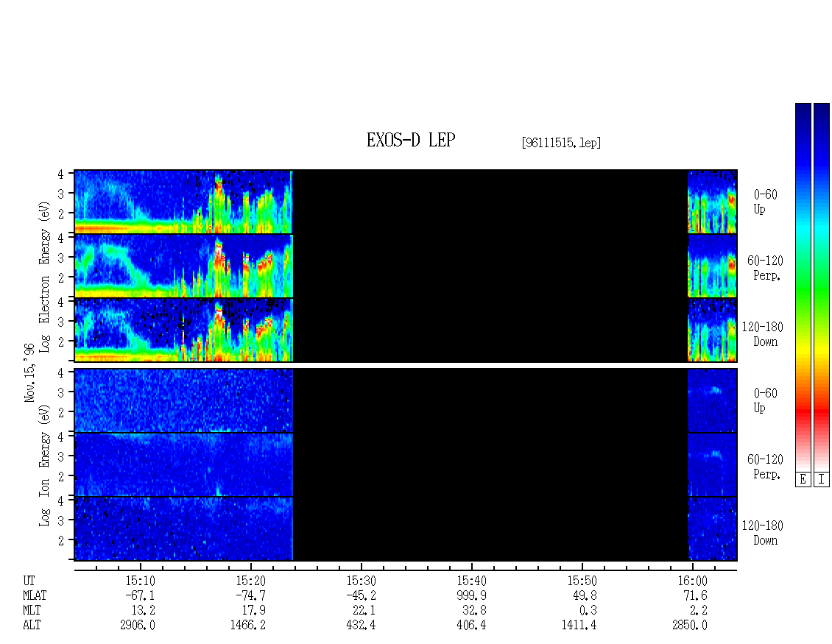Click the MLAT value 71.6

pos(695,595)
